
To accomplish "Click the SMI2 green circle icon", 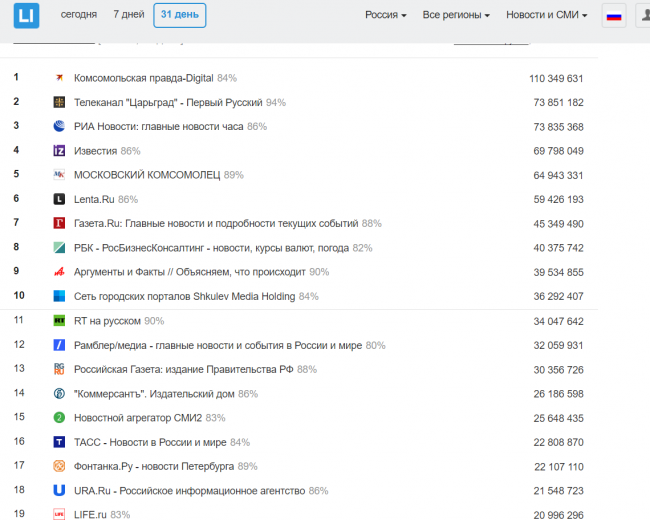I will click(x=59, y=418).
